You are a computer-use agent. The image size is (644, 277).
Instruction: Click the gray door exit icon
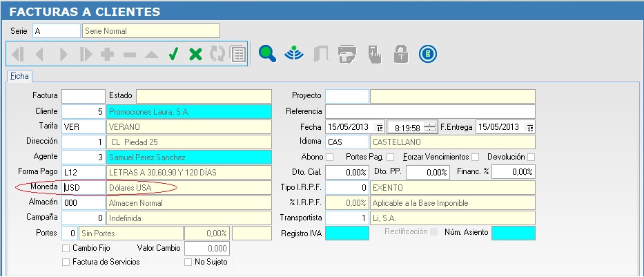click(321, 54)
